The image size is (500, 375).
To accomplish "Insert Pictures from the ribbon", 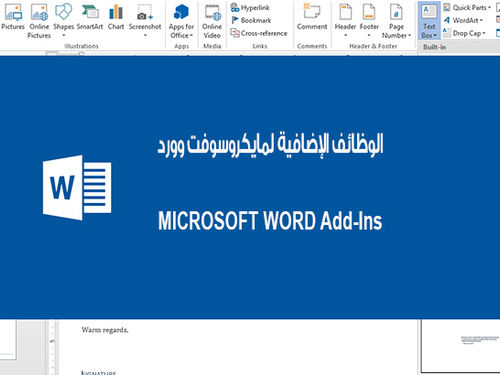I will pos(13,17).
